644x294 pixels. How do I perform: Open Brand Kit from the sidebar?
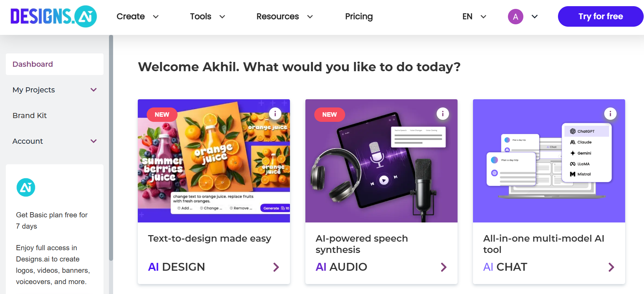tap(29, 115)
